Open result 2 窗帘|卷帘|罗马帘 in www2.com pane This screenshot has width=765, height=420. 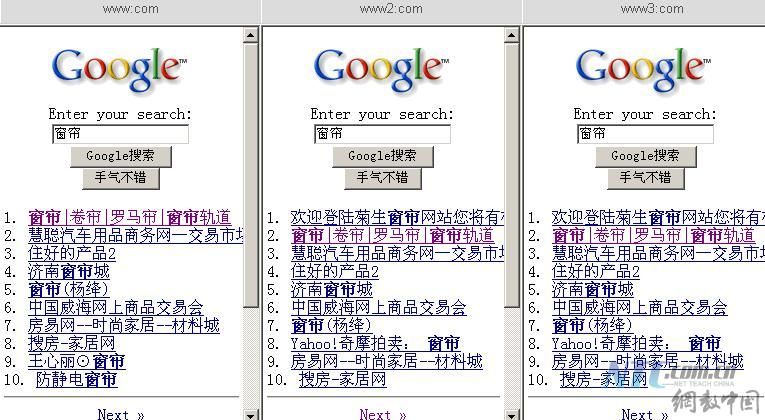[392, 236]
